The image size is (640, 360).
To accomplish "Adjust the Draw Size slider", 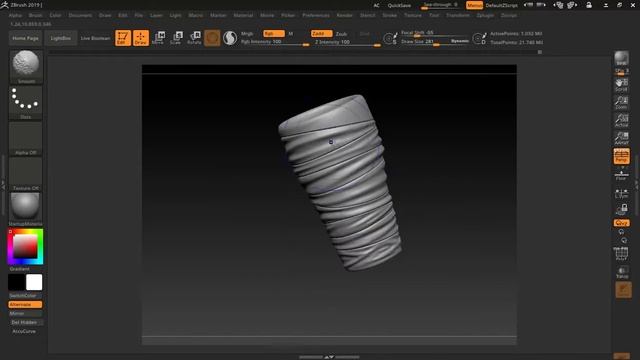I will (424, 42).
